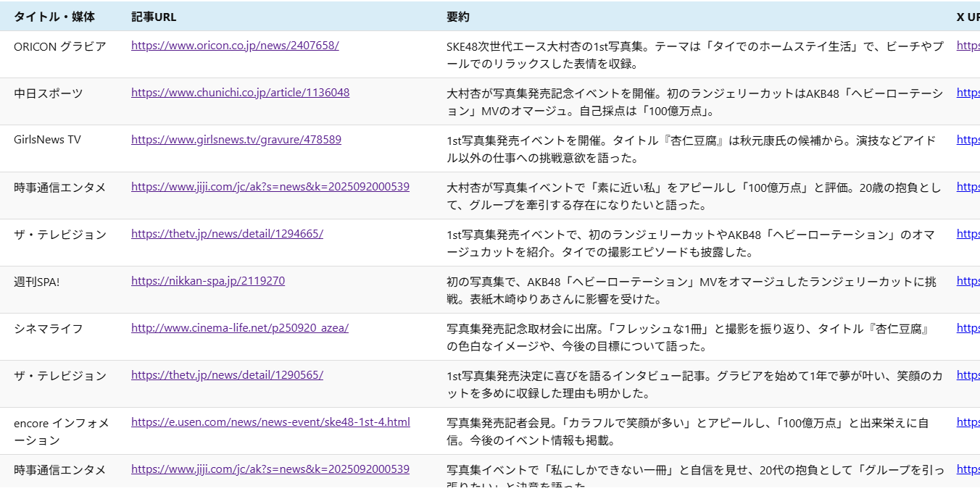Image resolution: width=980 pixels, height=491 pixels.
Task: Click the X link in シネマライフ row
Action: (x=968, y=328)
